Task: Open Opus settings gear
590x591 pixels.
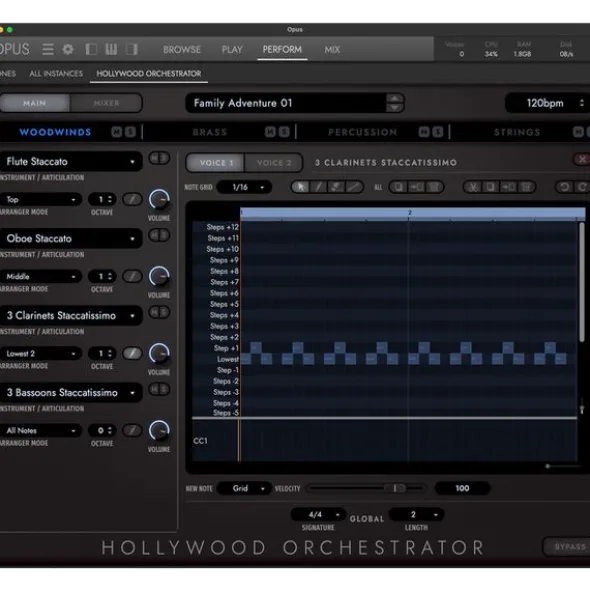Action: coord(68,49)
